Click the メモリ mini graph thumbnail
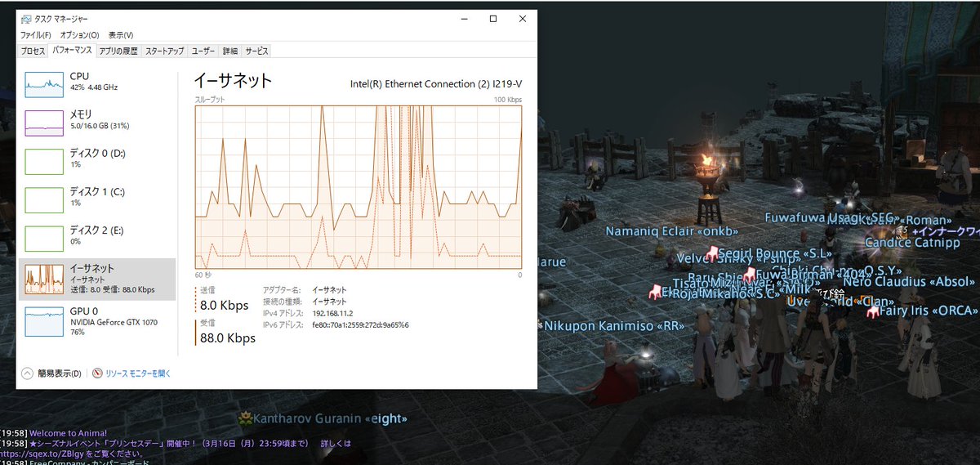This screenshot has height=465, width=980. [44, 123]
